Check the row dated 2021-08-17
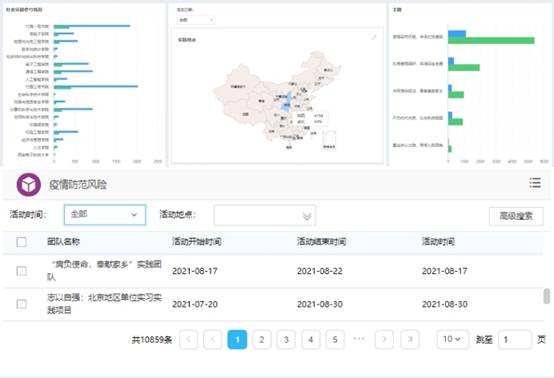 pyautogui.click(x=22, y=271)
